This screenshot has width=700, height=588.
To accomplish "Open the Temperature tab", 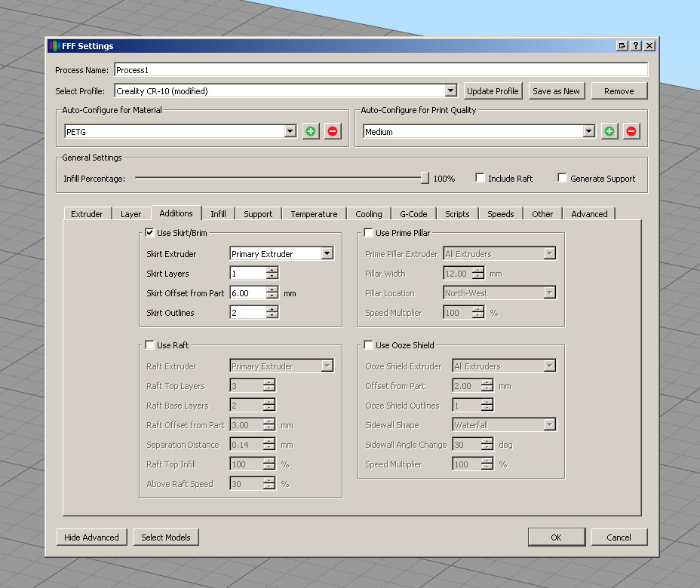I will 314,214.
